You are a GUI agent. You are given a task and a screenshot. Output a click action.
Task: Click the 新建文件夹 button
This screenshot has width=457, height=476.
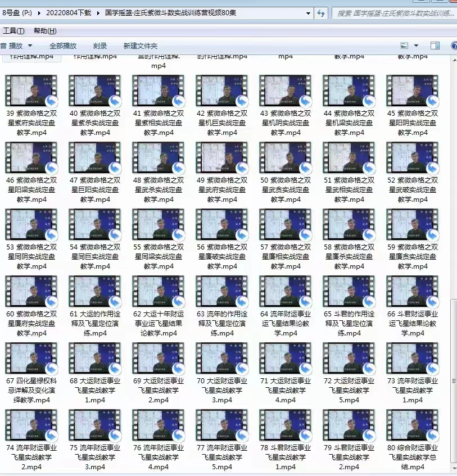(141, 46)
